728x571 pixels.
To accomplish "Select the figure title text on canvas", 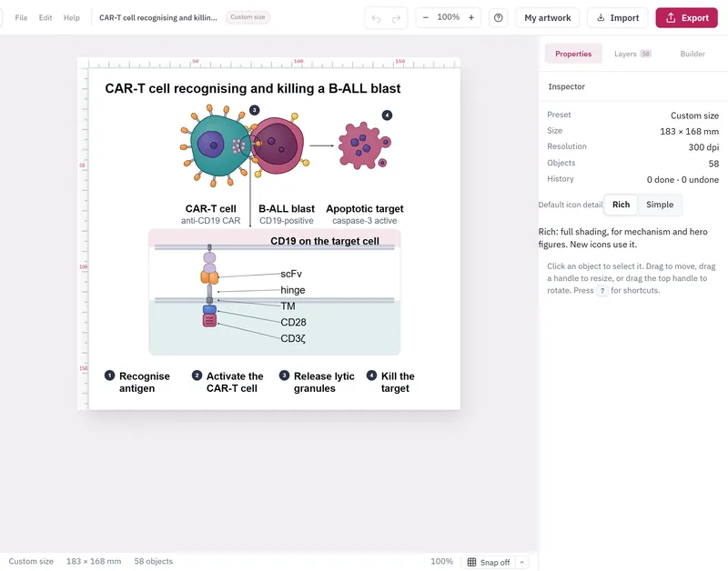I will tap(253, 88).
